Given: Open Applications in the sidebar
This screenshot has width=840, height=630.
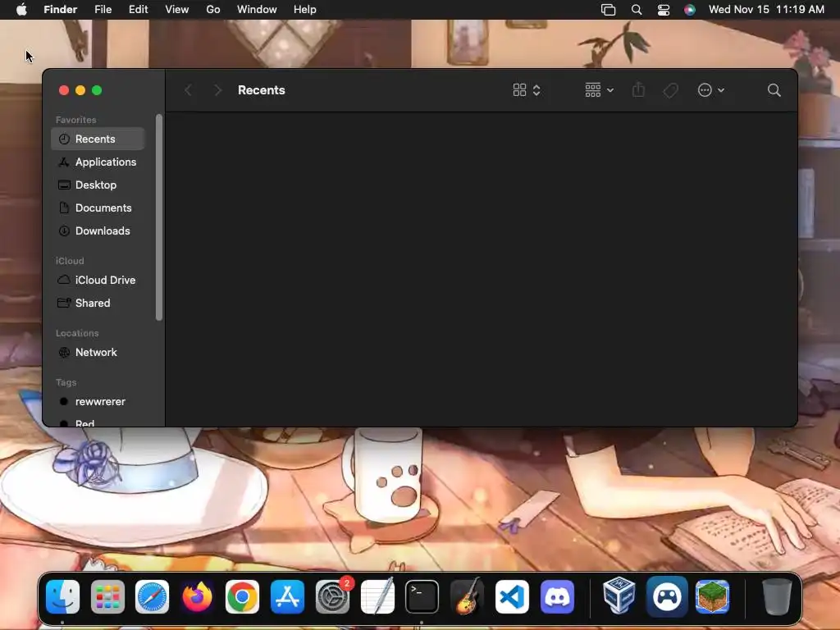Looking at the screenshot, I should click(98, 162).
